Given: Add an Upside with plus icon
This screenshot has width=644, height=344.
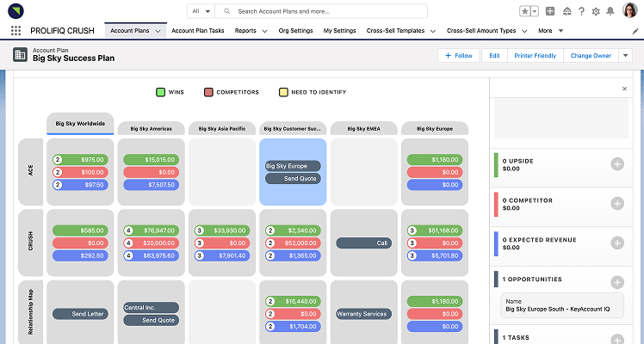Looking at the screenshot, I should 617,164.
